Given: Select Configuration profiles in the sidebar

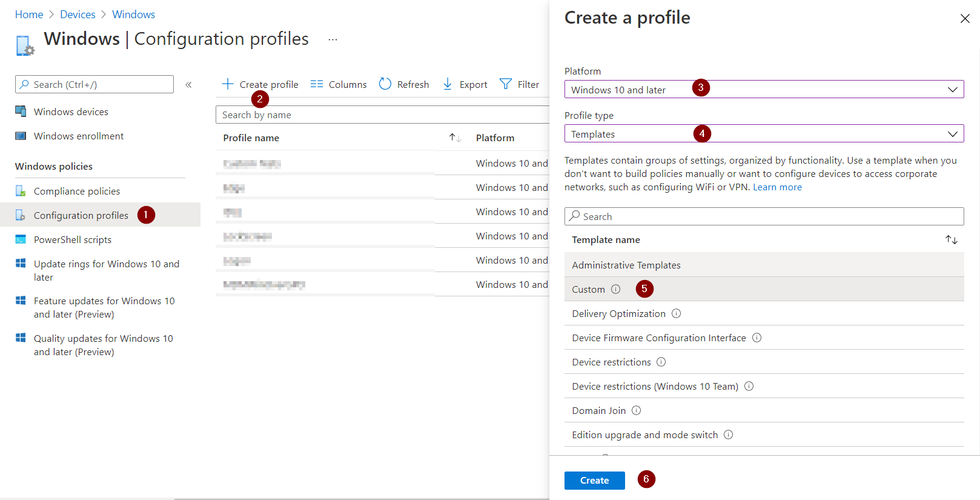Looking at the screenshot, I should [81, 215].
